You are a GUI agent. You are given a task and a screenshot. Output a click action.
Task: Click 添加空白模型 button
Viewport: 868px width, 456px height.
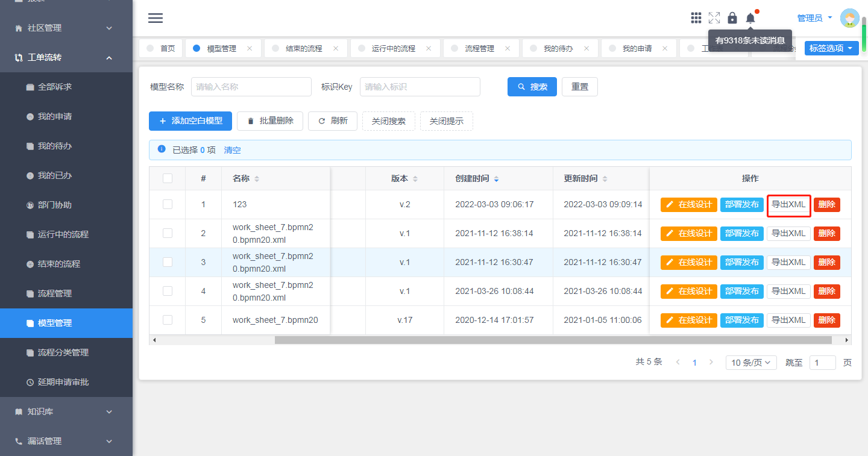click(x=190, y=121)
